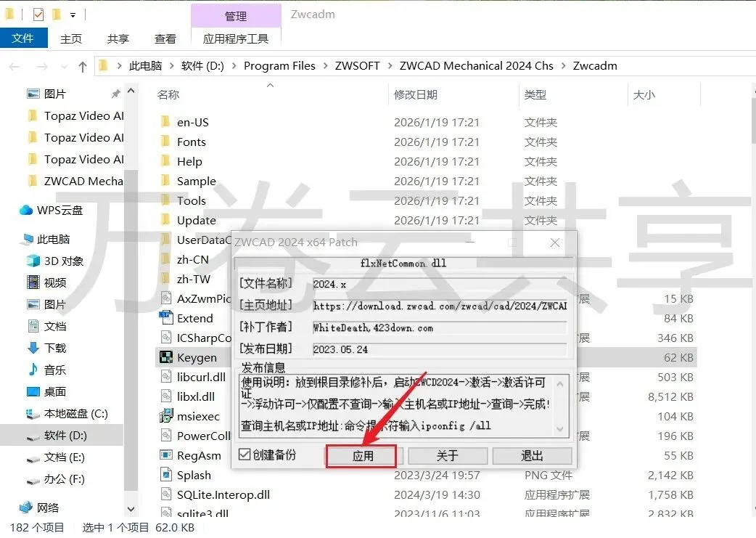The image size is (756, 538).
Task: Sort by 大小 column header
Action: coord(644,94)
